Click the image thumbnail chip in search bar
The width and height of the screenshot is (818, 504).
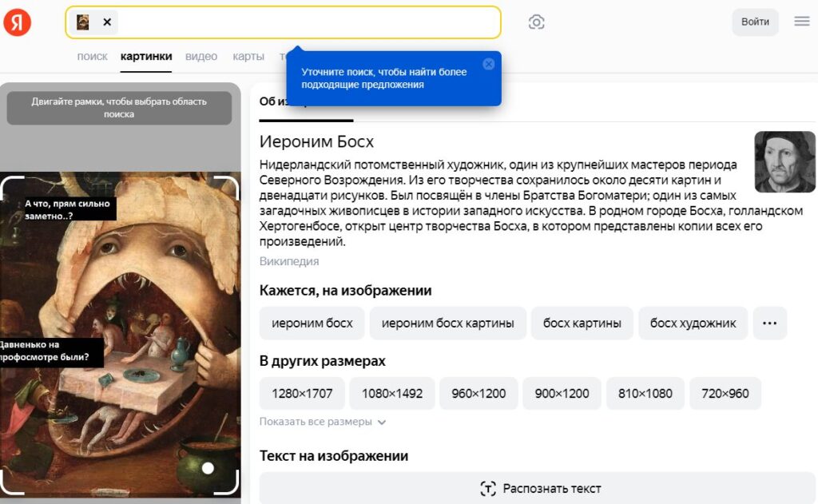[83, 22]
